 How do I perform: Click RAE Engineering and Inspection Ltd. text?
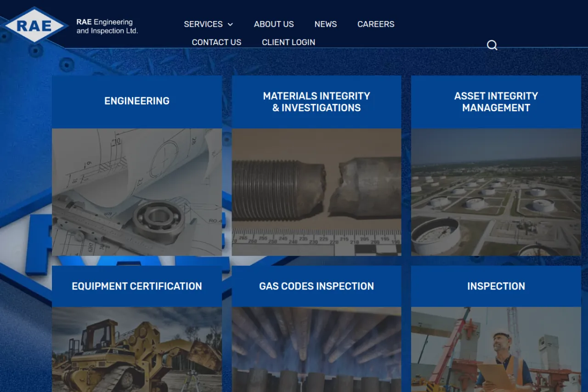tap(107, 26)
